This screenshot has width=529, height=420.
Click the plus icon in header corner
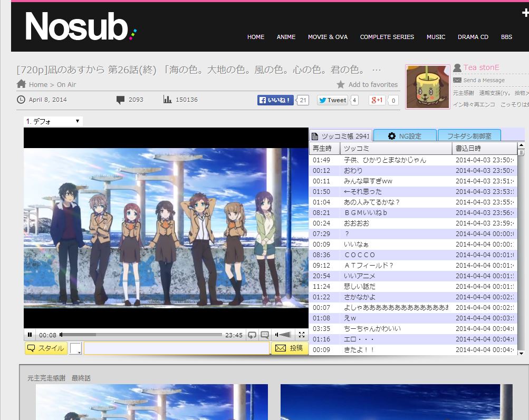point(525,13)
